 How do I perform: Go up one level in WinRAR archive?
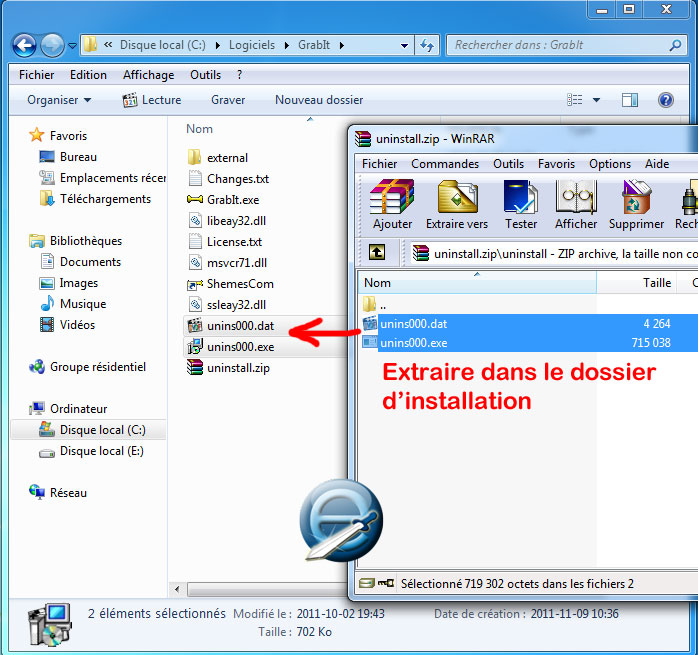pyautogui.click(x=377, y=253)
